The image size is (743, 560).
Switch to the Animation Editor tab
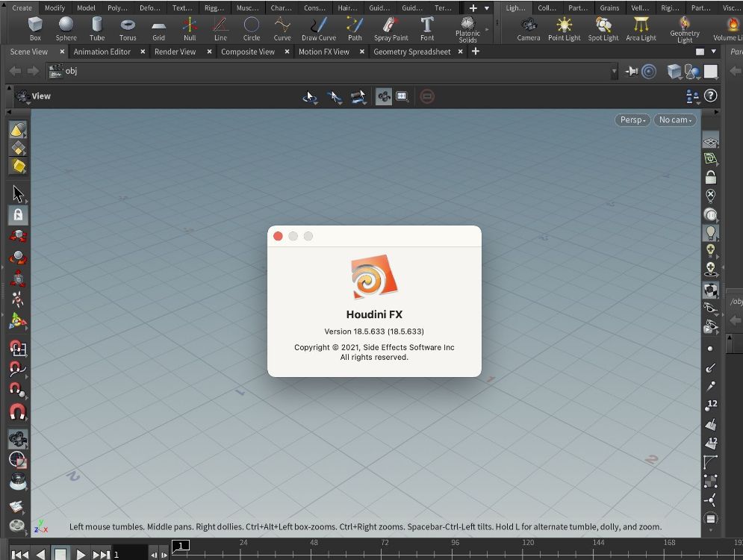(102, 52)
